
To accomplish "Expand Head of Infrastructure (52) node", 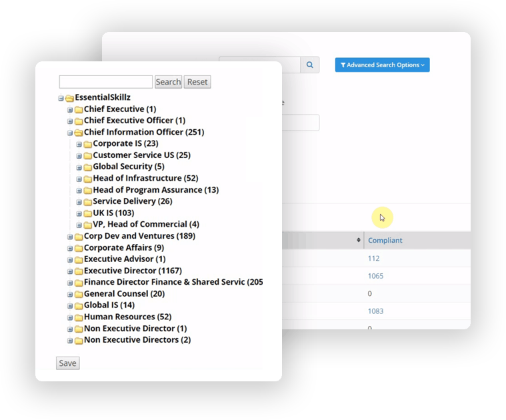I will tap(79, 179).
